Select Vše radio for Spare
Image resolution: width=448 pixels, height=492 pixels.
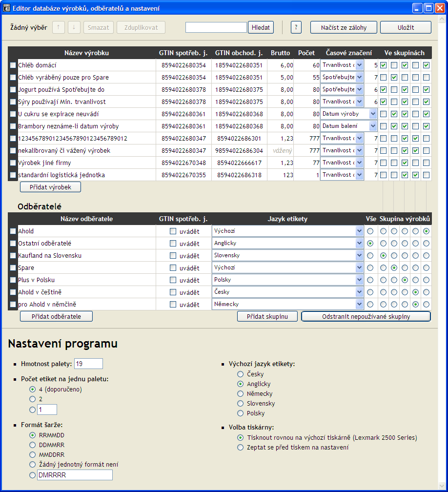[370, 268]
